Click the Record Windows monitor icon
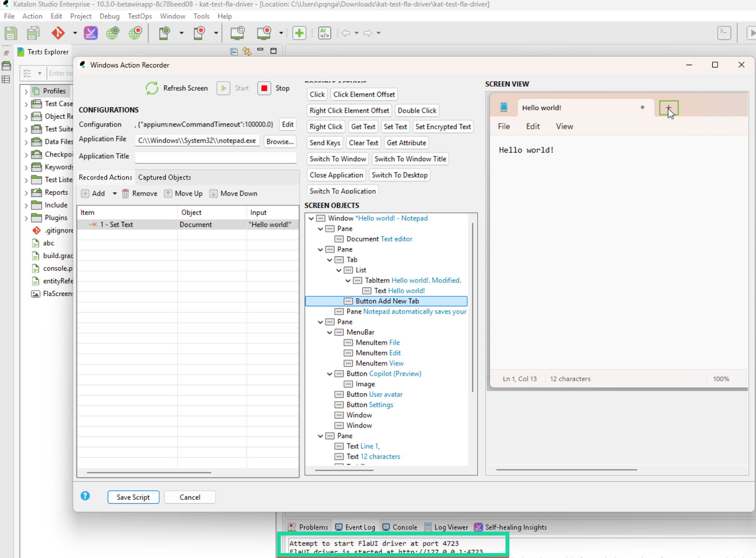The image size is (756, 558). pyautogui.click(x=264, y=33)
